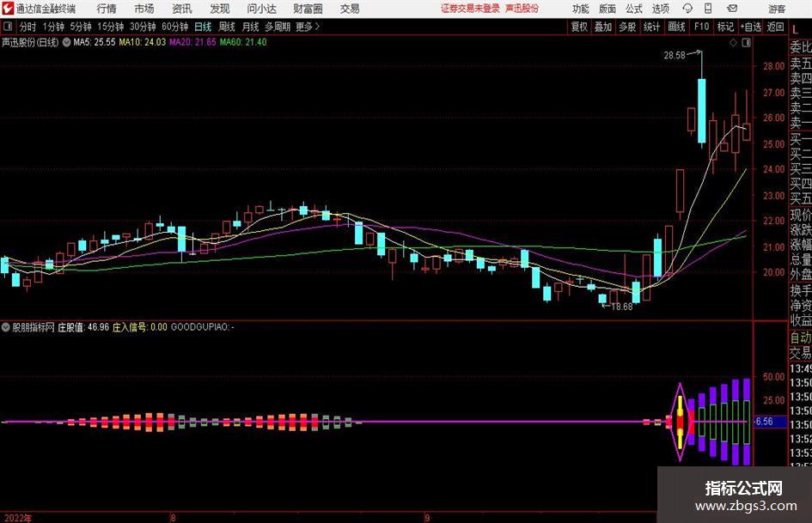Open the 财富圈 menu
812x523 pixels.
tap(308, 9)
